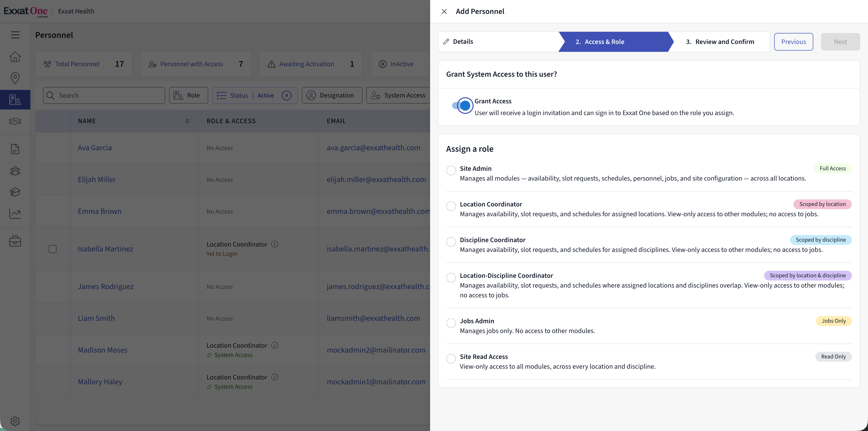Open the Role filter dropdown

(x=188, y=95)
